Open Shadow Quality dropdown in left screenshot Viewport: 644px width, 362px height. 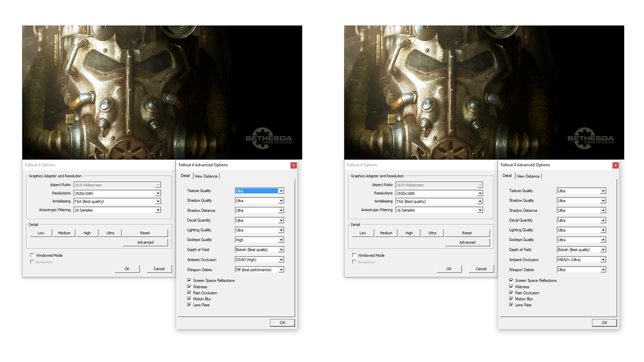[x=259, y=201]
